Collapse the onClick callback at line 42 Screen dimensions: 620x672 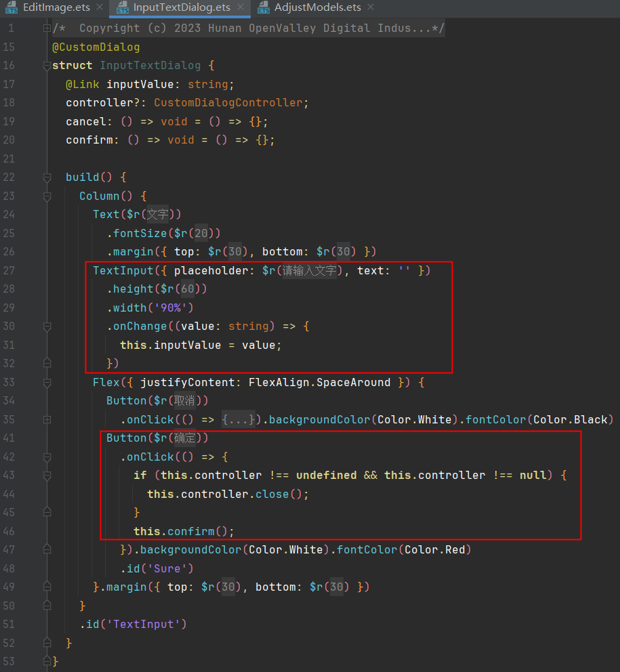point(47,457)
